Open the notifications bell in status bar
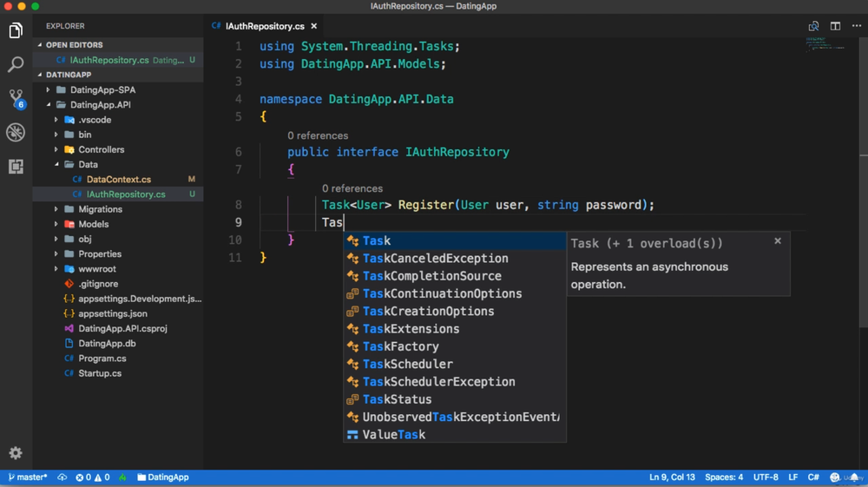This screenshot has width=868, height=487. click(854, 477)
